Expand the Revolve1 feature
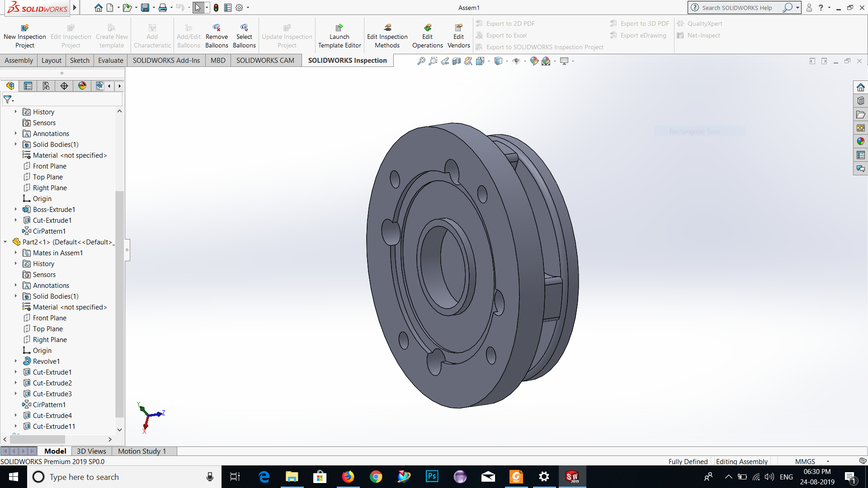Viewport: 868px width, 488px height. 15,361
